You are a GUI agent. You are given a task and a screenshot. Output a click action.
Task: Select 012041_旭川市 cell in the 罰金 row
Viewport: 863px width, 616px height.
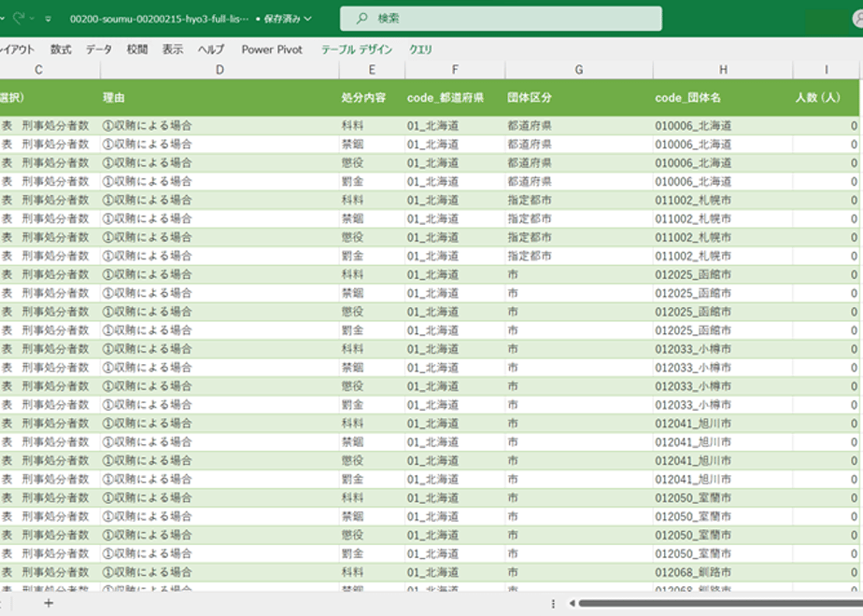pos(723,479)
